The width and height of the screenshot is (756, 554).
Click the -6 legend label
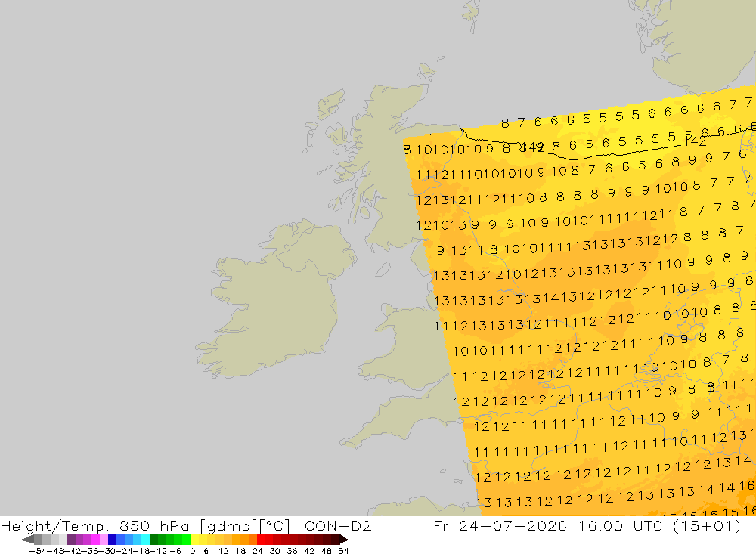pyautogui.click(x=175, y=551)
